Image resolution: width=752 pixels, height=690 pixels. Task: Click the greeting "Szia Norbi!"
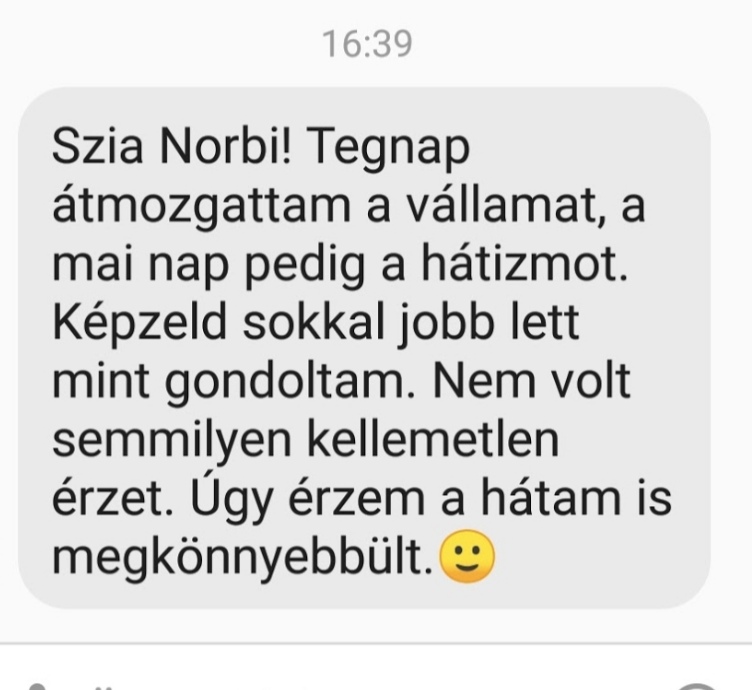(x=171, y=146)
